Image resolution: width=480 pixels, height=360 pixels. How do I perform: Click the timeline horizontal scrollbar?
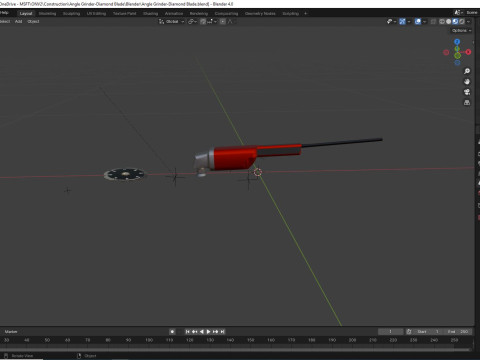tap(236, 350)
